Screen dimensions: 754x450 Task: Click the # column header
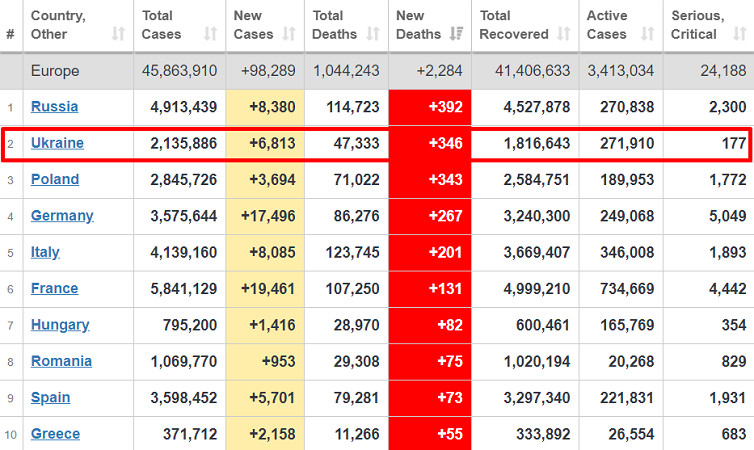pos(11,34)
